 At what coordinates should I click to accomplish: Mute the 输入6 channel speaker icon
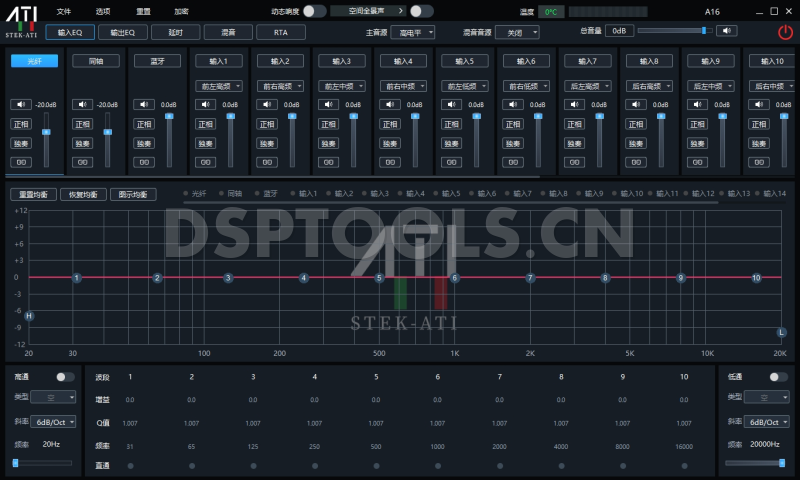point(513,105)
